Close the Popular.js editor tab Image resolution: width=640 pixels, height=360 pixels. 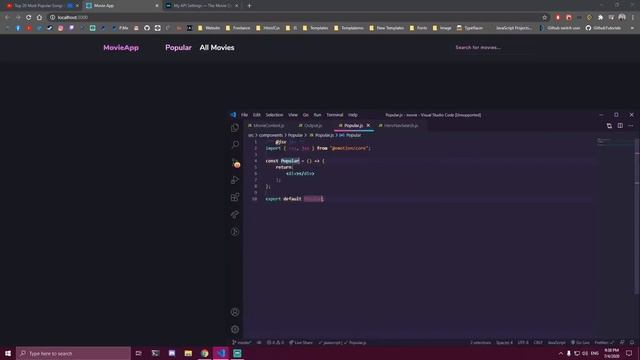(368, 125)
